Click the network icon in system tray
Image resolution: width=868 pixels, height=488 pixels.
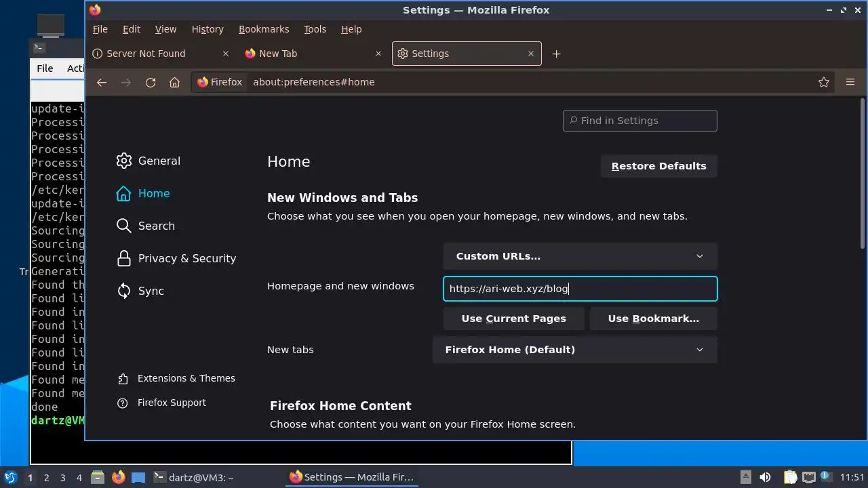809,477
